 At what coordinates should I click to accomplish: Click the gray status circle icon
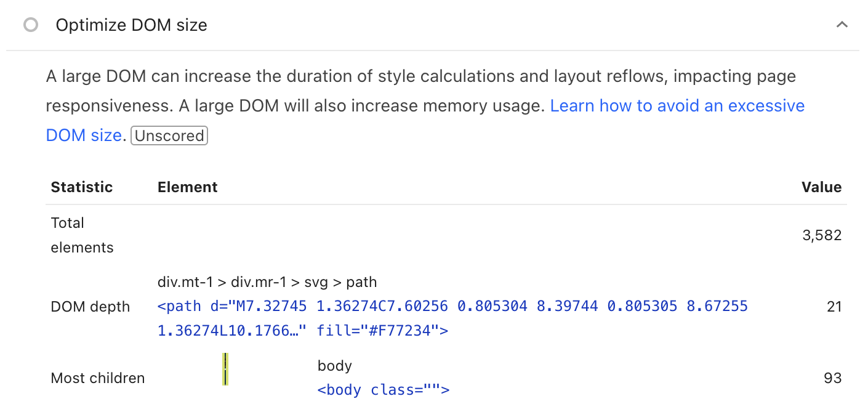point(31,25)
